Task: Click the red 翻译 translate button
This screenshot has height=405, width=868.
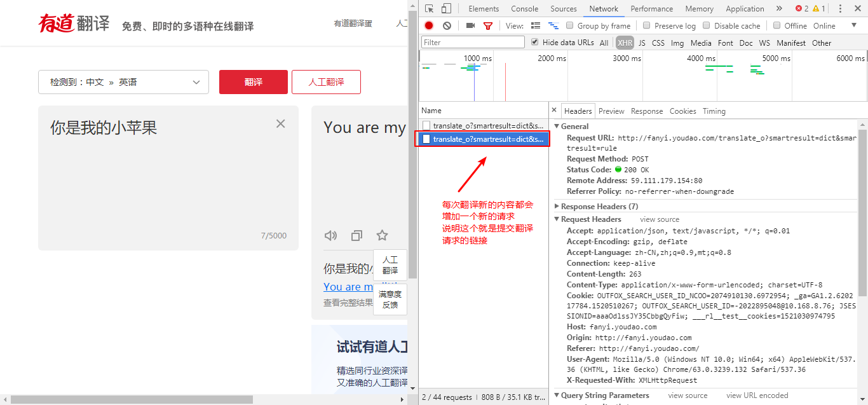Action: tap(254, 82)
